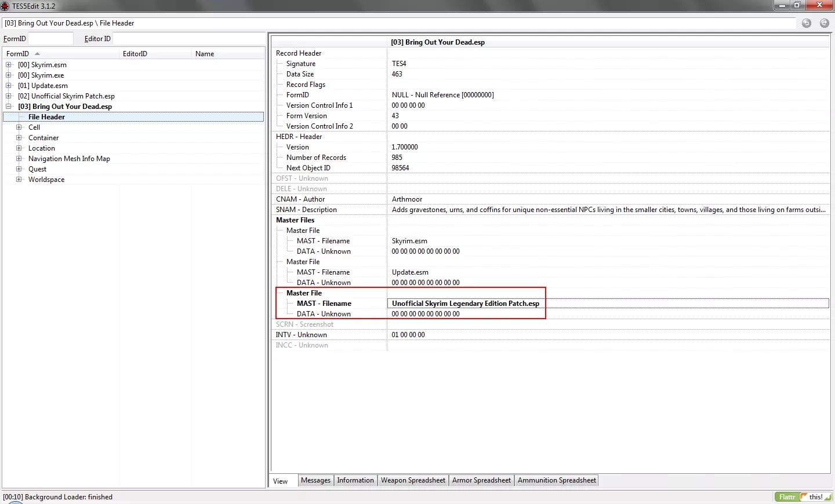The image size is (835, 504).
Task: Select the Navigation Mesh Info Map item
Action: coord(69,159)
